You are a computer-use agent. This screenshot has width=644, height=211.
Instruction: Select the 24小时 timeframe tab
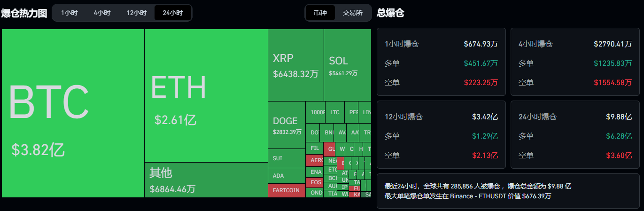(x=173, y=13)
